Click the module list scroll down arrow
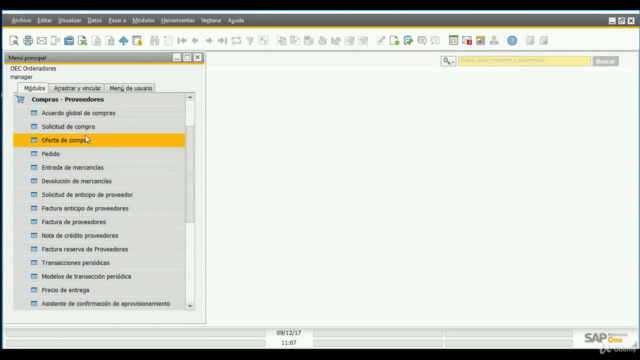The height and width of the screenshot is (360, 640). (x=190, y=306)
